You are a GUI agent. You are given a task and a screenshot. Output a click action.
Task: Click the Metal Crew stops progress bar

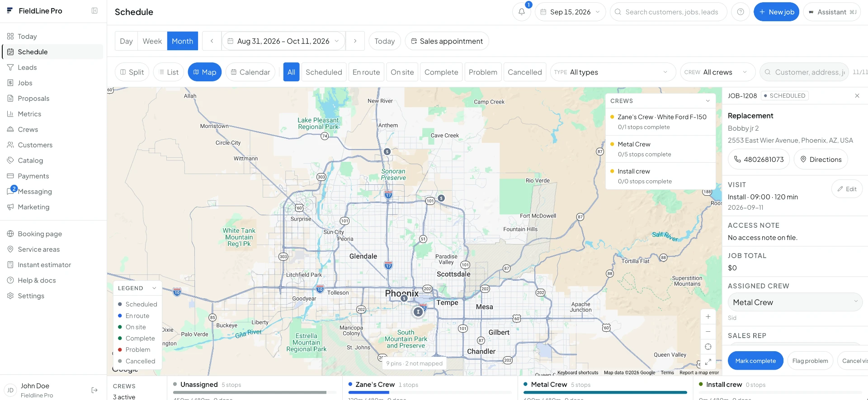pyautogui.click(x=605, y=392)
